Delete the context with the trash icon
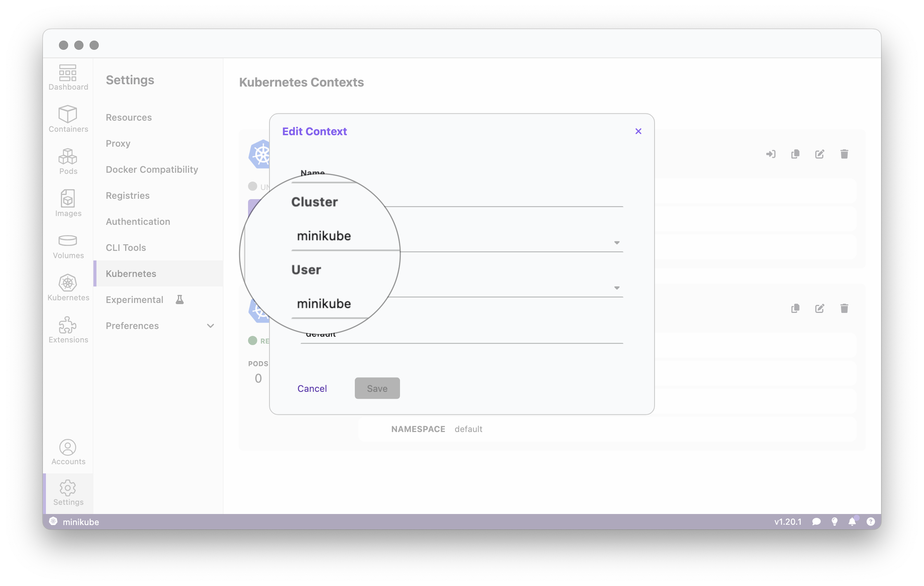Image resolution: width=924 pixels, height=586 pixels. click(844, 154)
